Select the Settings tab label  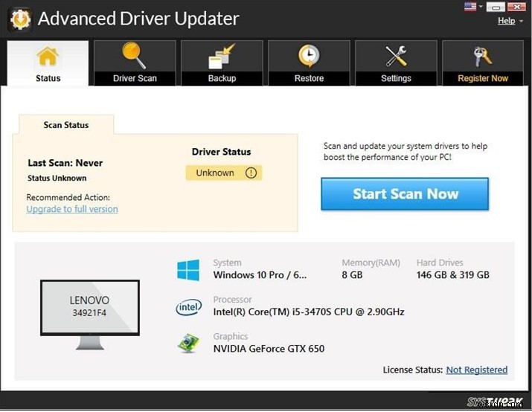coord(396,78)
